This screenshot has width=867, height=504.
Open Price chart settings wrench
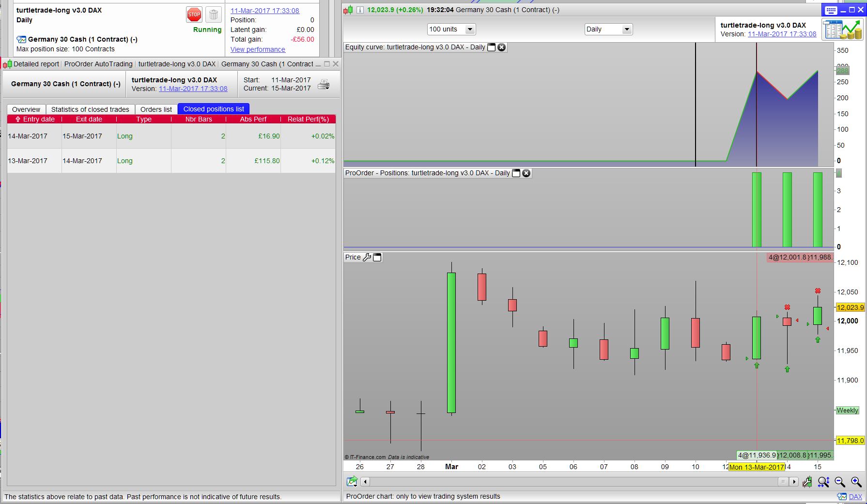[x=367, y=258]
